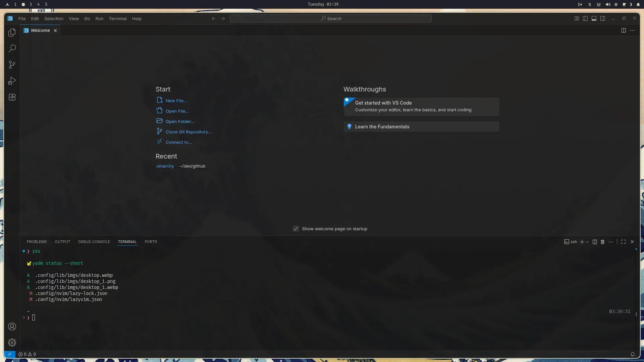This screenshot has height=362, width=644.
Task: Open the notifications bell in VS Code status bar
Action: coord(633,354)
